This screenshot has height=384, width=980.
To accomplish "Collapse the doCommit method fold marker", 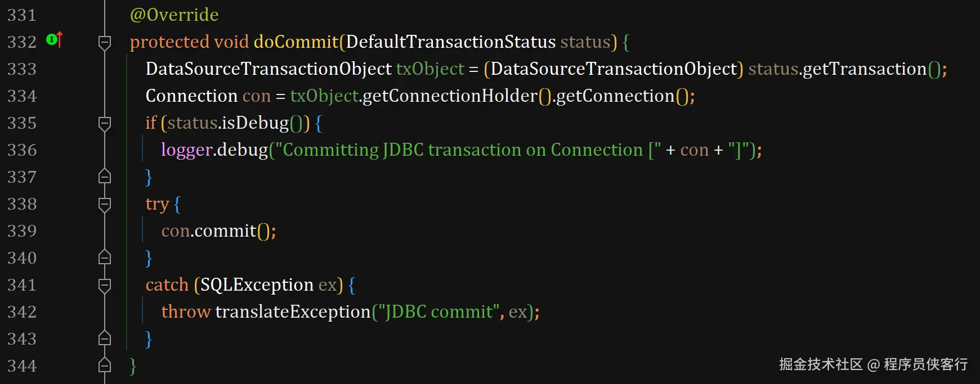I will (x=105, y=42).
